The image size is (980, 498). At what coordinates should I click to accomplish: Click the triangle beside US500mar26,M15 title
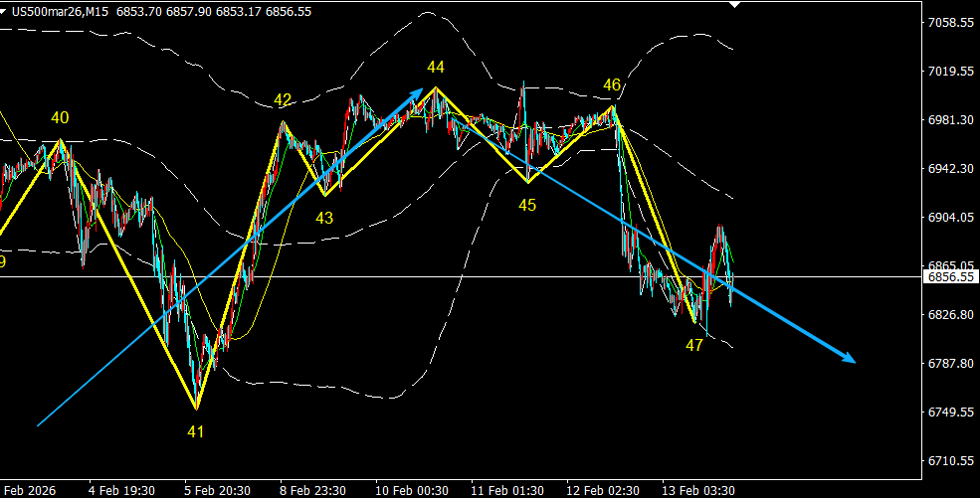(4, 12)
